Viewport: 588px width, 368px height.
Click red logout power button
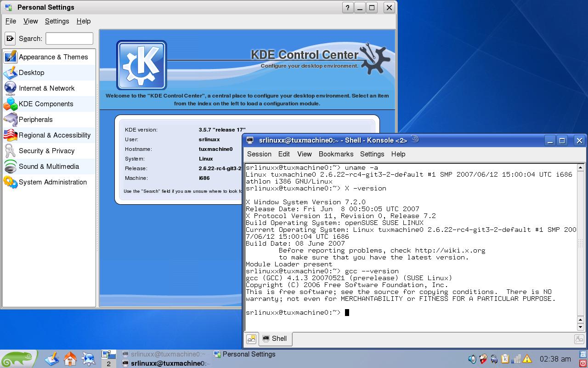point(583,363)
